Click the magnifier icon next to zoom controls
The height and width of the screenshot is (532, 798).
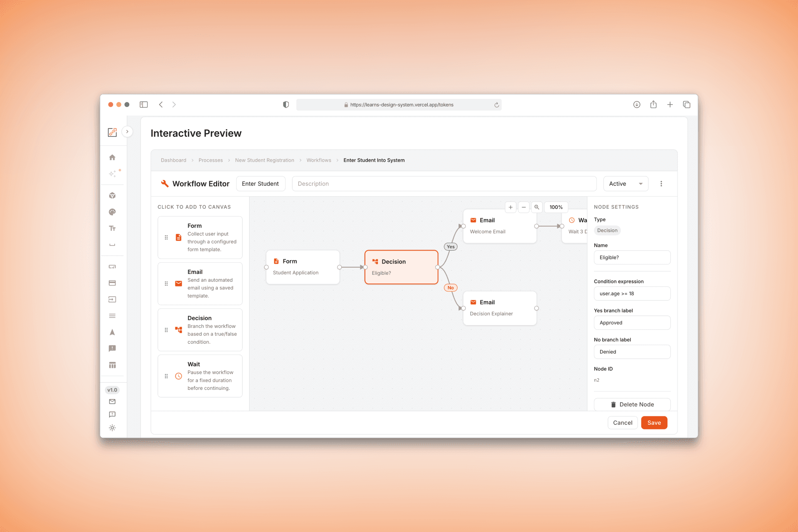(537, 207)
